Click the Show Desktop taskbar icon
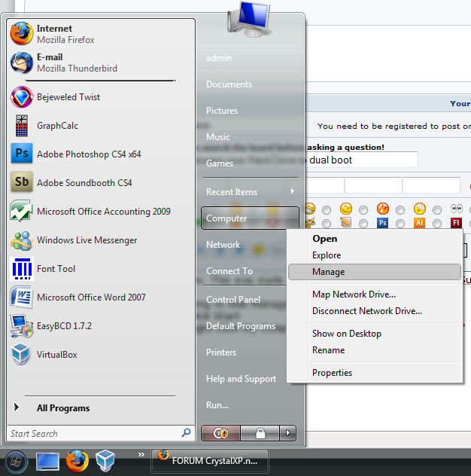The height and width of the screenshot is (476, 471). pos(47,462)
